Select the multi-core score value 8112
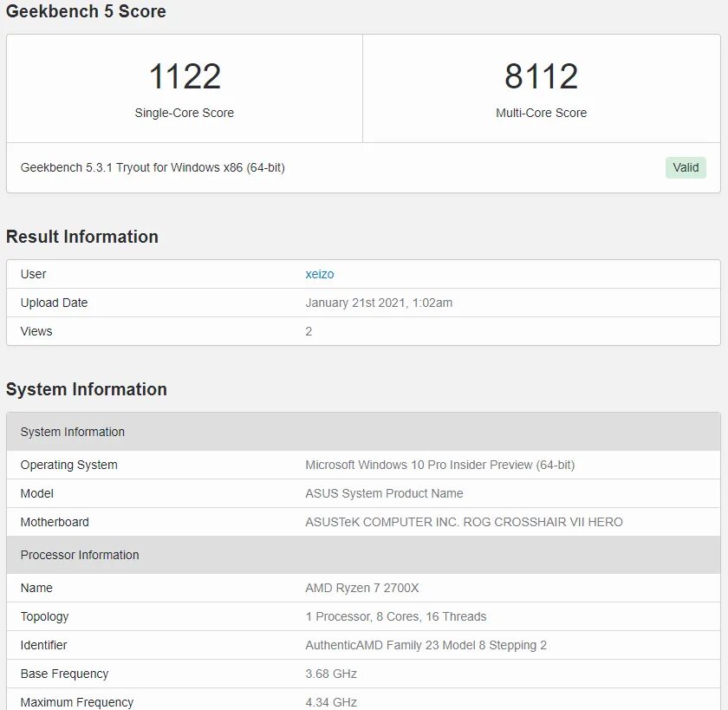This screenshot has height=710, width=728. (x=541, y=76)
